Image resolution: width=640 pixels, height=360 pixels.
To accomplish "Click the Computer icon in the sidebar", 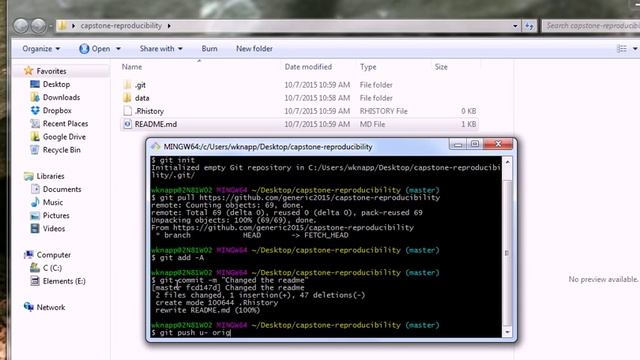I will (x=29, y=255).
